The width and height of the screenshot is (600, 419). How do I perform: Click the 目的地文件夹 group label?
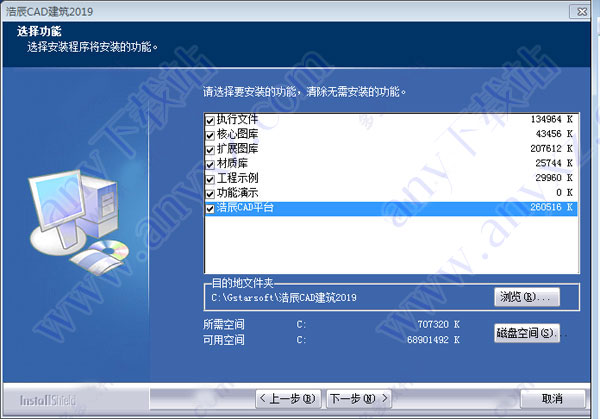(x=243, y=283)
